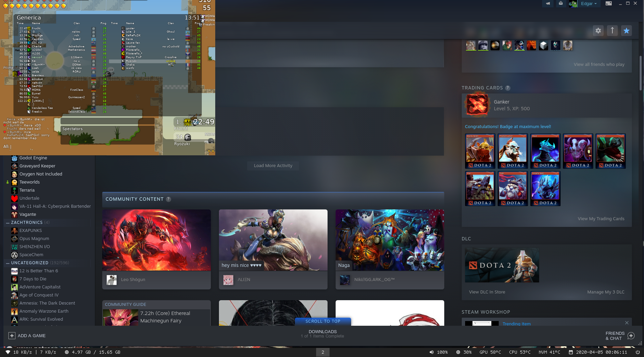Open the DOWNLOADS status area
Viewport: 644px width, 357px height.
(x=323, y=334)
